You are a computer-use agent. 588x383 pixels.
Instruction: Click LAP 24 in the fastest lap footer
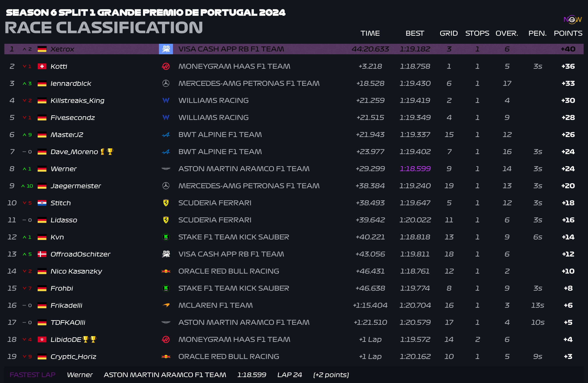[x=290, y=375]
